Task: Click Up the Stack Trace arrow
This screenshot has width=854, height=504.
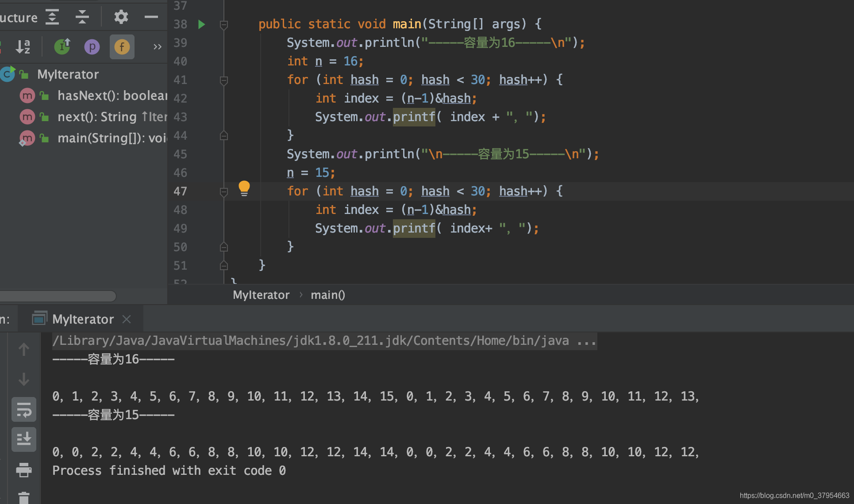Action: pos(24,349)
